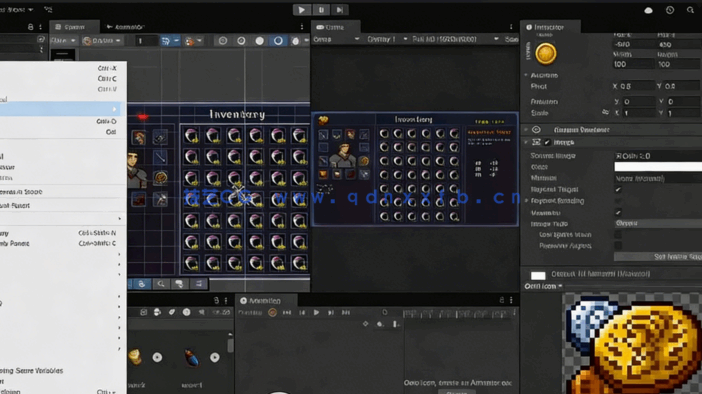702x394 pixels.
Task: Click the highlighted hand tool in Scene overlay
Action: coord(141,284)
